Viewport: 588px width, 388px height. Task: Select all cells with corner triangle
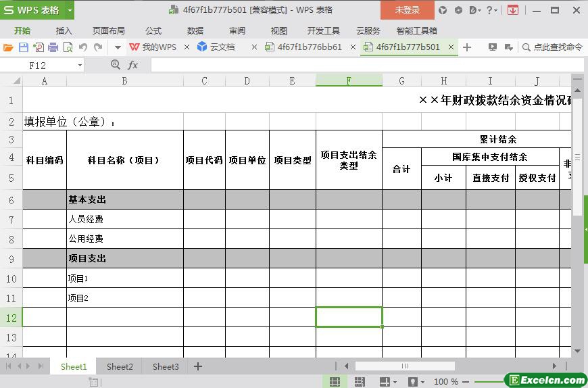16,80
